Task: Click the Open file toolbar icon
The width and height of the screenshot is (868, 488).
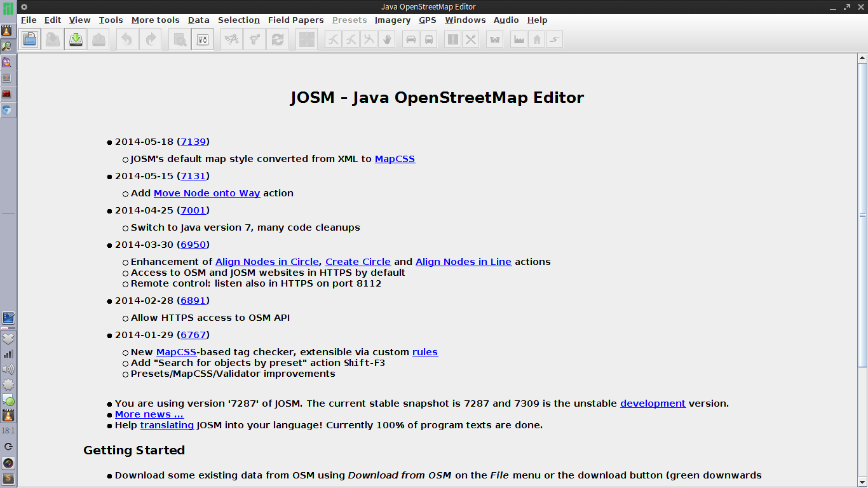Action: point(29,39)
